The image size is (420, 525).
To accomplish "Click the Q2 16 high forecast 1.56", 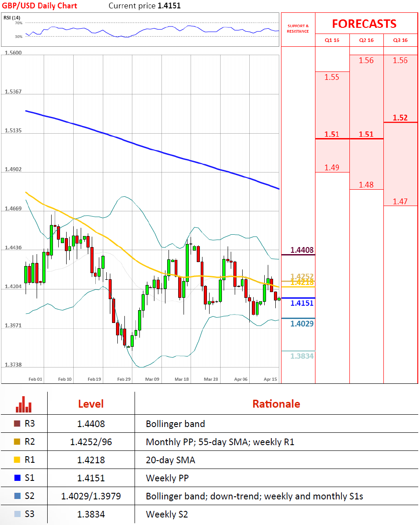I will point(366,60).
